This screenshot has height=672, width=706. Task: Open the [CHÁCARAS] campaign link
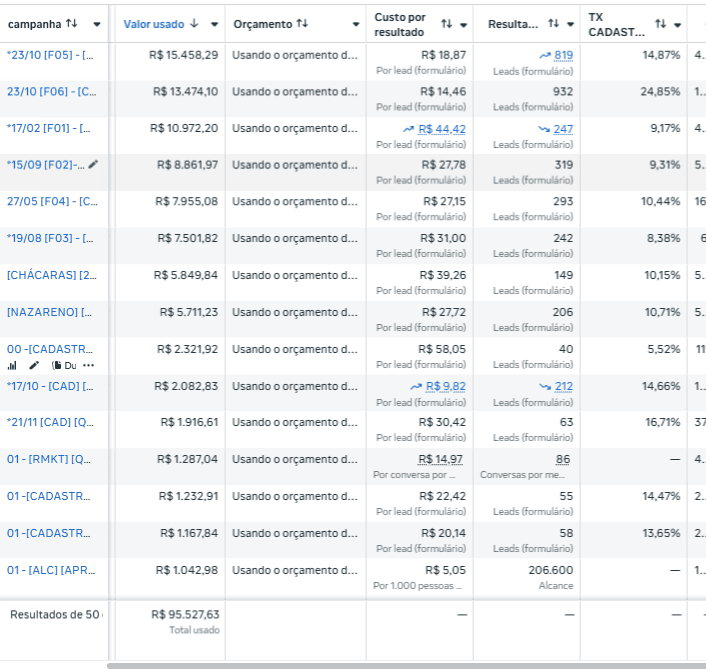pos(52,275)
